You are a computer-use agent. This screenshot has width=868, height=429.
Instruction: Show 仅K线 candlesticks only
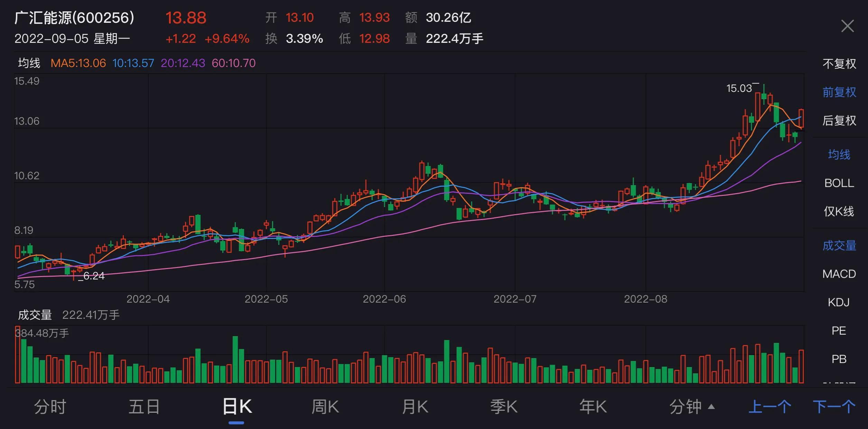point(839,211)
